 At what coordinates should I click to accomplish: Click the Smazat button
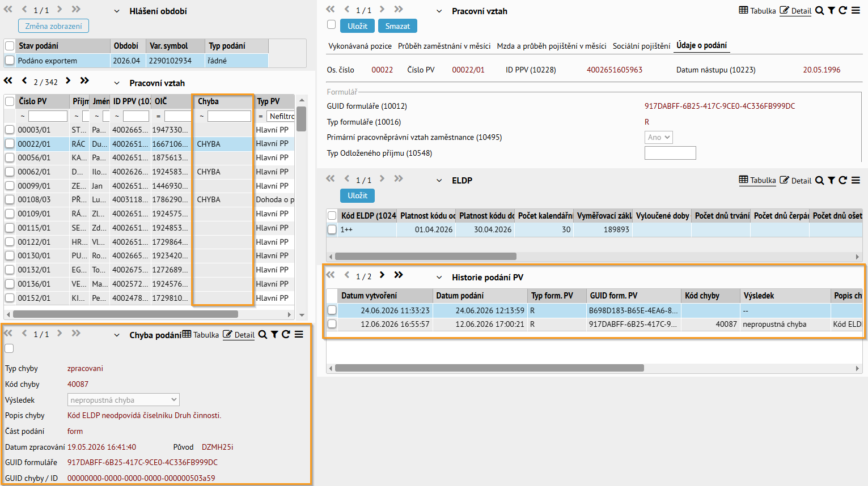397,26
